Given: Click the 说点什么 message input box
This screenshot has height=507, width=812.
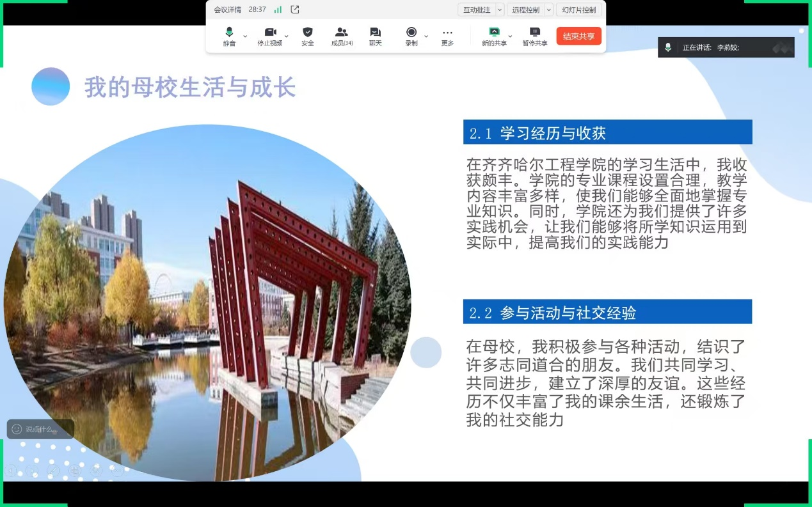Looking at the screenshot, I should (40, 429).
